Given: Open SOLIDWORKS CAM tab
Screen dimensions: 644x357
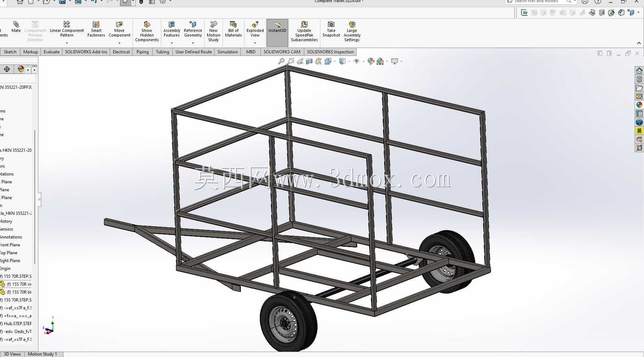Looking at the screenshot, I should point(282,52).
